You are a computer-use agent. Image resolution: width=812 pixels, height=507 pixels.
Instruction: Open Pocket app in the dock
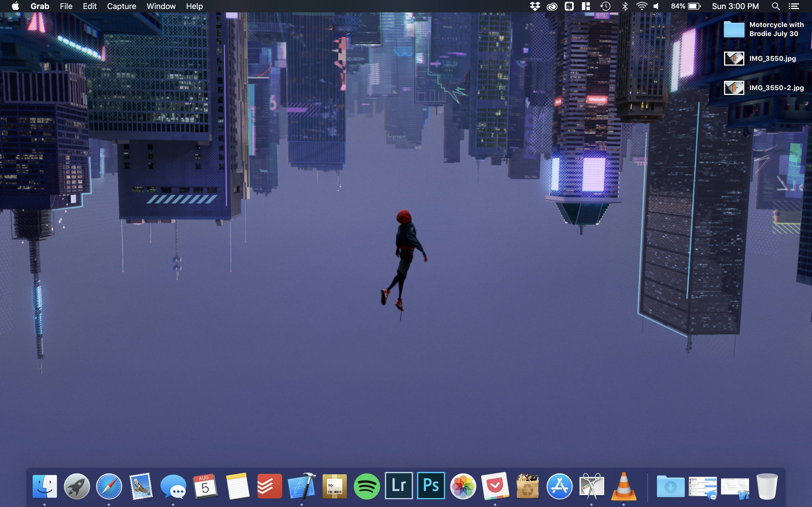[495, 486]
